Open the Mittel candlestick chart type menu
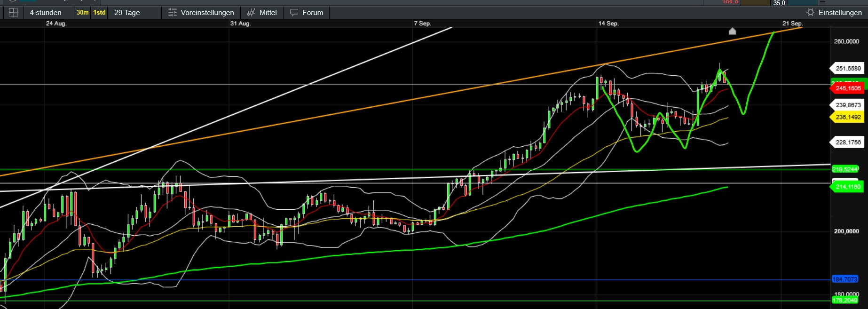Image resolution: width=868 pixels, height=309 pixels. 262,13
